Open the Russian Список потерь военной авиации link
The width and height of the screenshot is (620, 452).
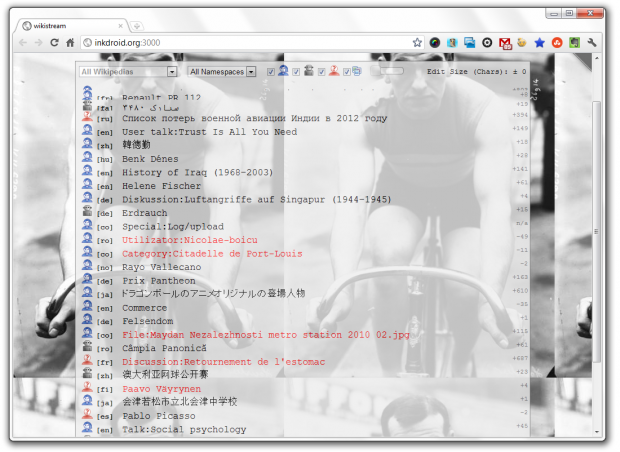point(255,118)
